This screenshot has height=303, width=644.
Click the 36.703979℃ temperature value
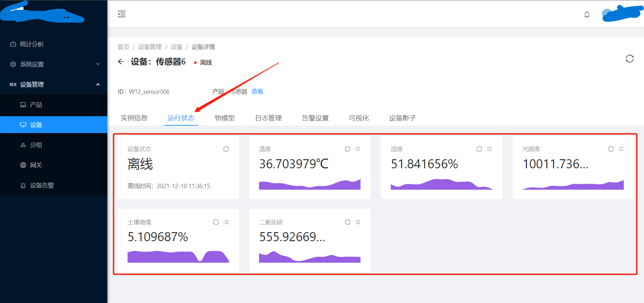(x=294, y=164)
